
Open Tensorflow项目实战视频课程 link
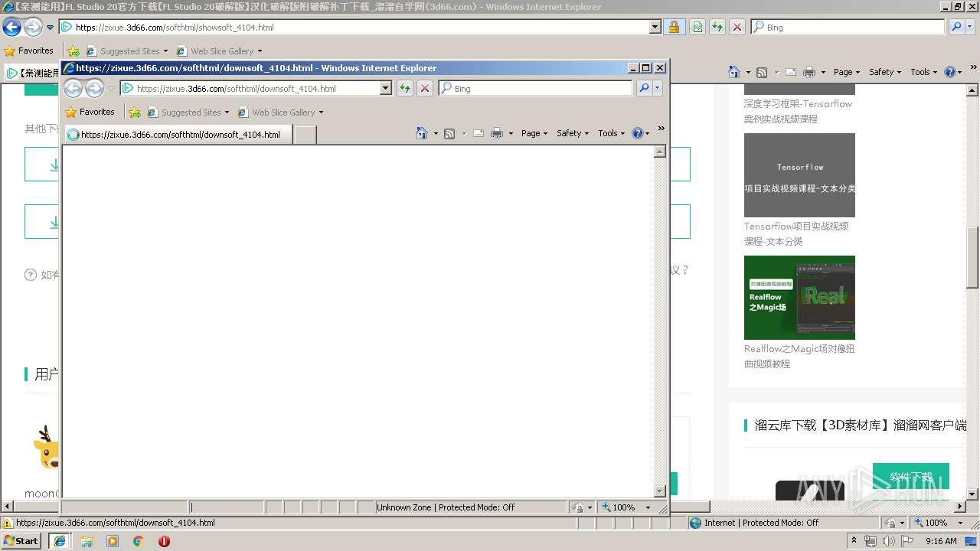[796, 233]
